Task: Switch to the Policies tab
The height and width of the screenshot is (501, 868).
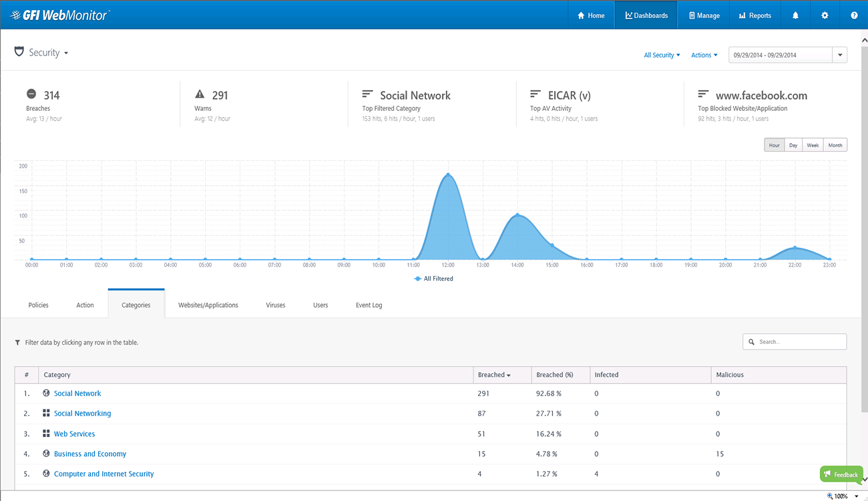Action: [x=39, y=305]
